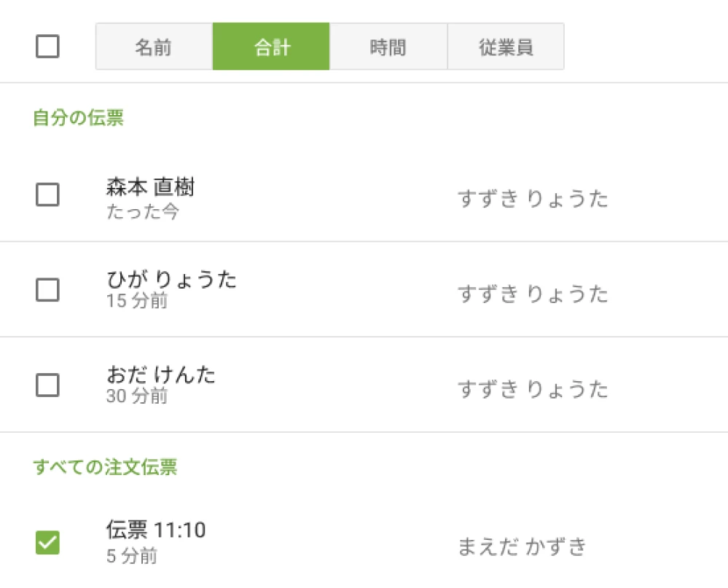Switch to the 名前 sort tab
Viewport: 728px width, 588px height.
tap(153, 46)
